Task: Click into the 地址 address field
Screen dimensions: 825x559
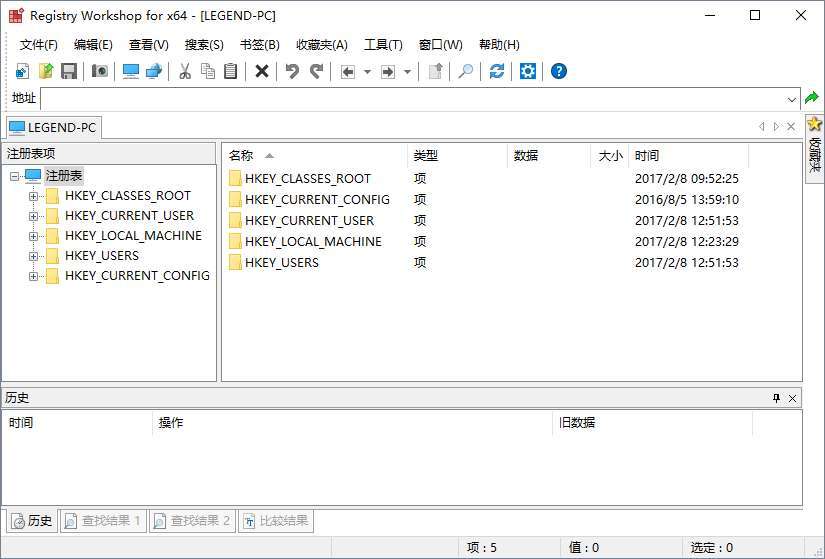Action: (x=414, y=99)
